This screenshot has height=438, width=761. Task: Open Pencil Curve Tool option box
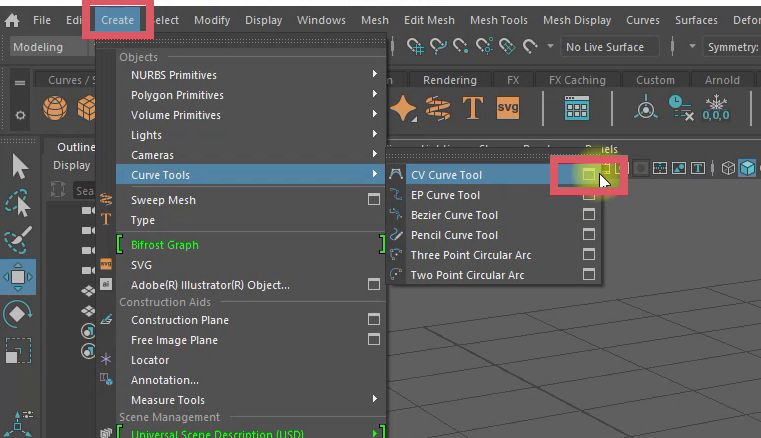click(589, 235)
